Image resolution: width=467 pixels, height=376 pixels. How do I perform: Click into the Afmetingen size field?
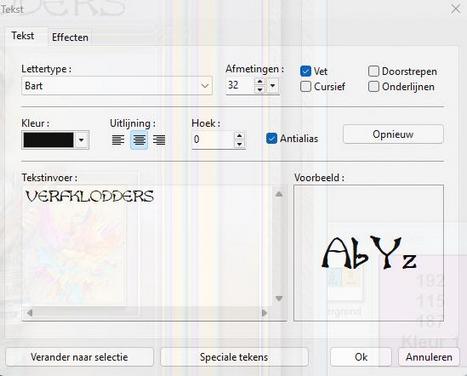[240, 86]
